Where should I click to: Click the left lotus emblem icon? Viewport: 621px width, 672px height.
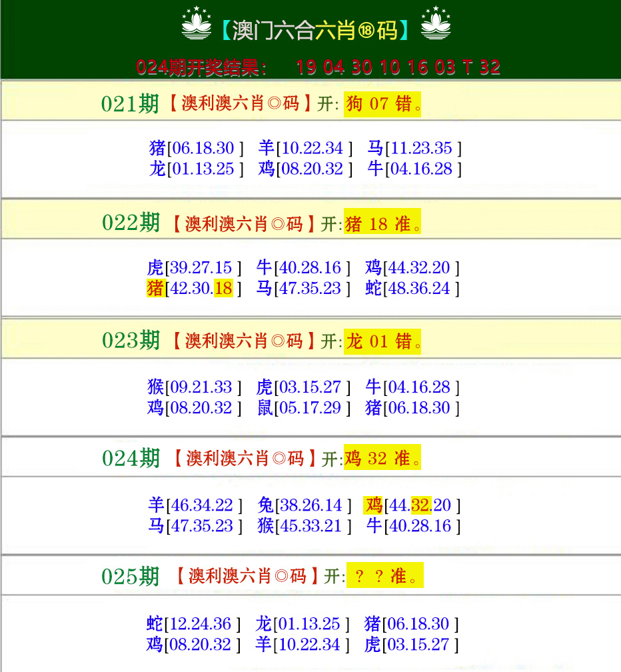point(196,23)
